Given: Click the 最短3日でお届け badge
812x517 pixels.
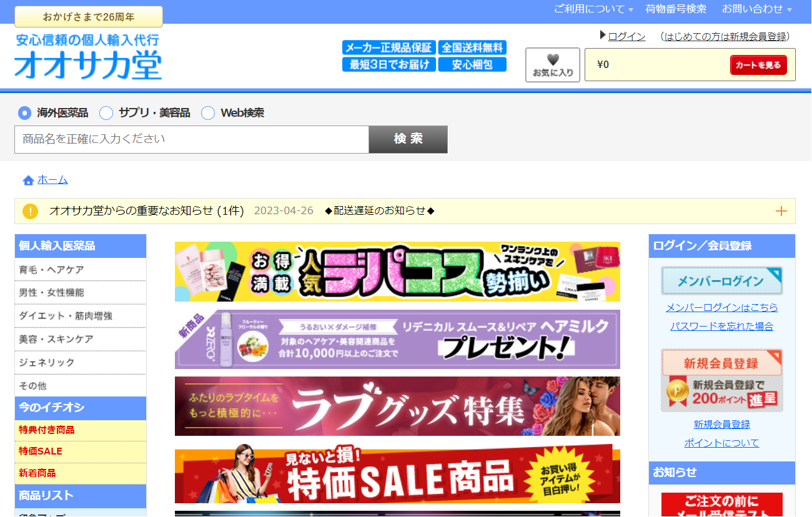Looking at the screenshot, I should [x=389, y=64].
